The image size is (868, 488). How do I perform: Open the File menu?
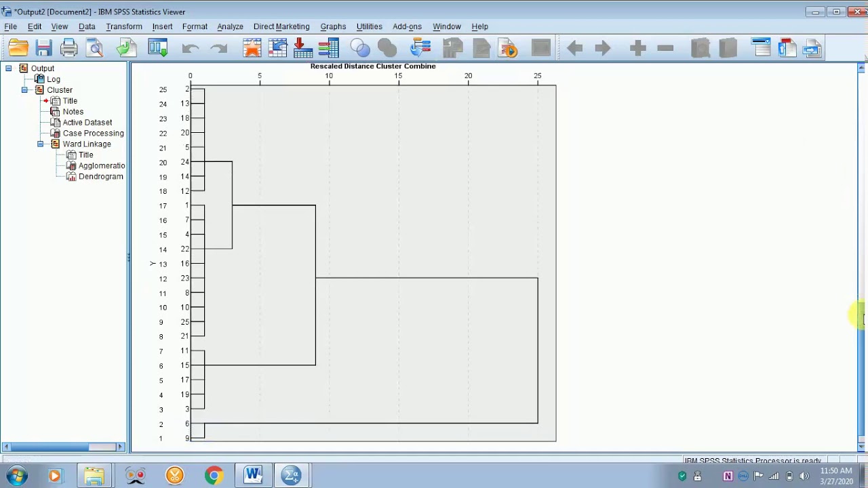(x=10, y=26)
